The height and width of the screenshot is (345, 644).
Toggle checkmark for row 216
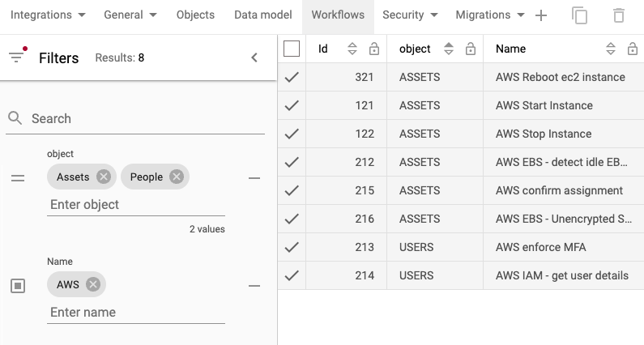click(x=292, y=219)
